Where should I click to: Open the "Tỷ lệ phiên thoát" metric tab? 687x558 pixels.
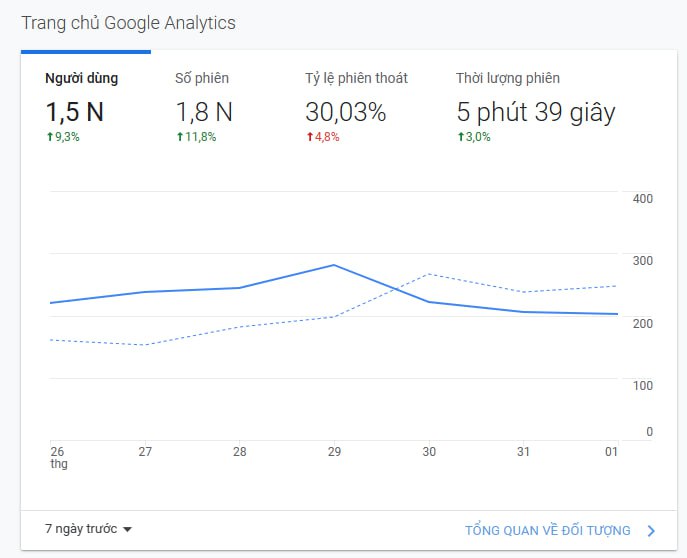point(356,78)
